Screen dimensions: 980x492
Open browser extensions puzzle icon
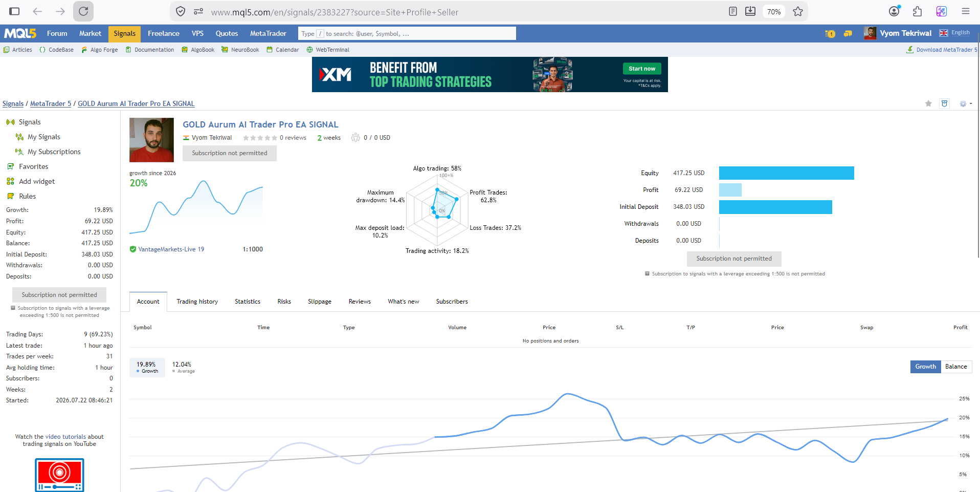[x=918, y=11]
